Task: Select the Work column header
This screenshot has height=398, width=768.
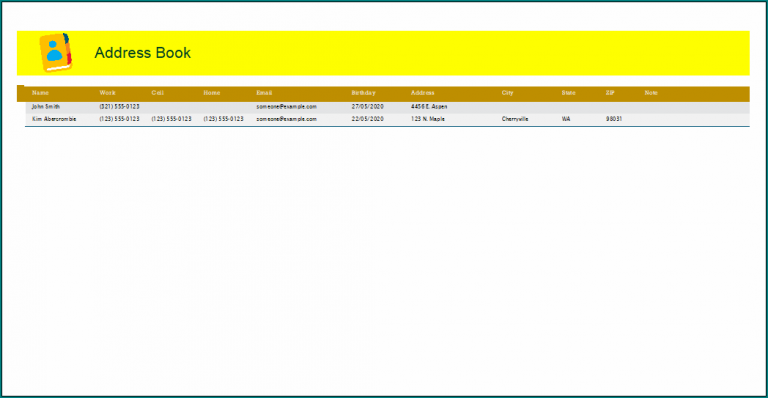Action: point(107,93)
